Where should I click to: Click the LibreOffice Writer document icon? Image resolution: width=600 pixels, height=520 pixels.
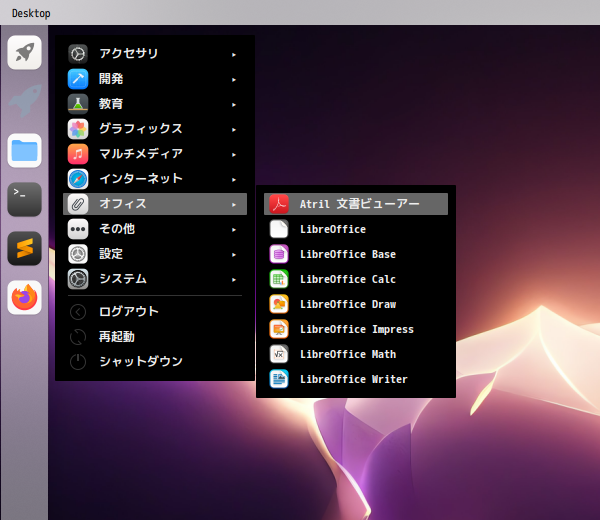tap(279, 379)
